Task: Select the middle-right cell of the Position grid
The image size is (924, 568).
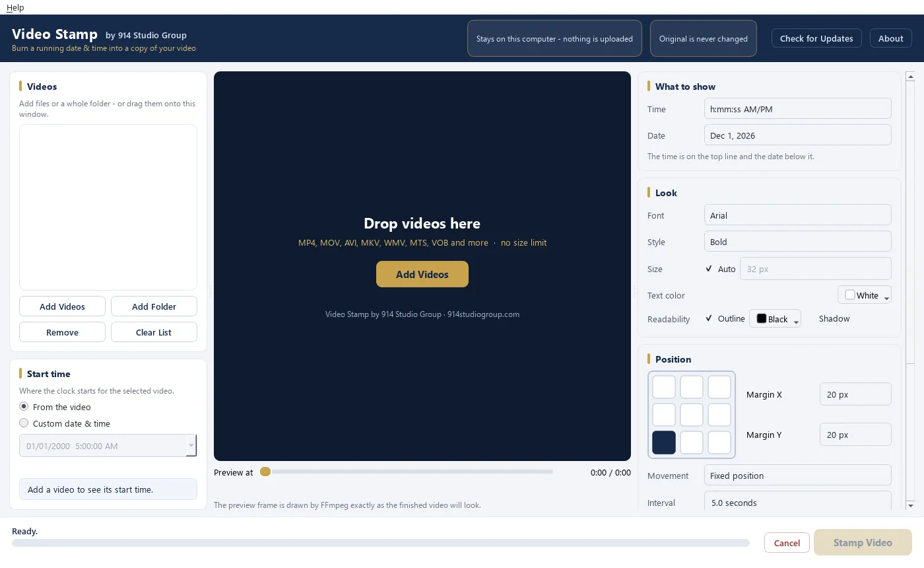Action: 719,415
